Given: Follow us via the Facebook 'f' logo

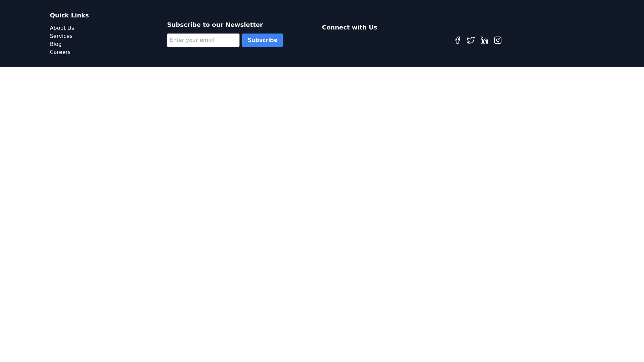Looking at the screenshot, I should tap(458, 40).
